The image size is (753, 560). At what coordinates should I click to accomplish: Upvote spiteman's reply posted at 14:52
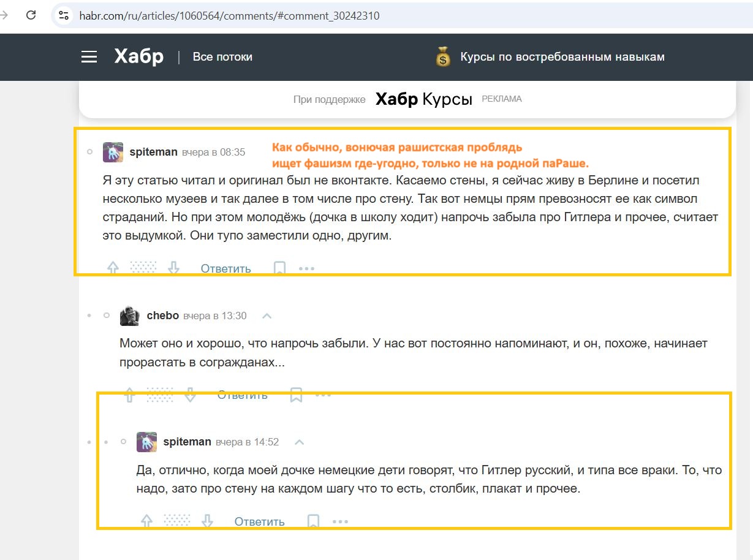pos(146,521)
